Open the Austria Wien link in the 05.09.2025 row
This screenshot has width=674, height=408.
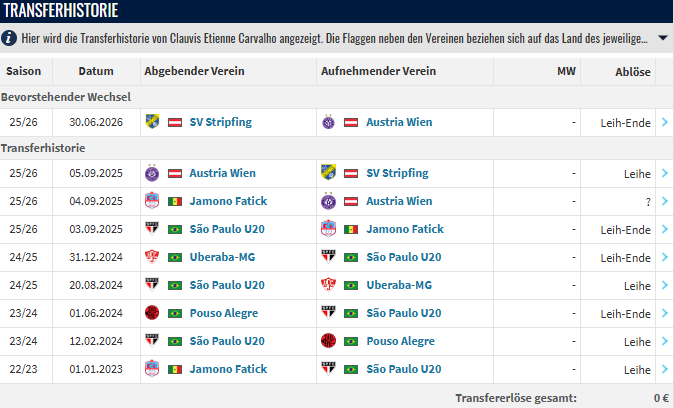[x=223, y=173]
